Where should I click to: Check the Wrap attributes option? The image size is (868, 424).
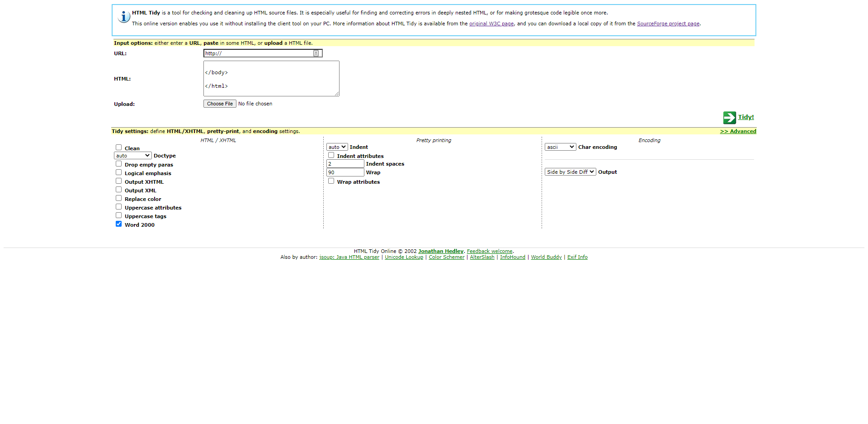(x=331, y=181)
